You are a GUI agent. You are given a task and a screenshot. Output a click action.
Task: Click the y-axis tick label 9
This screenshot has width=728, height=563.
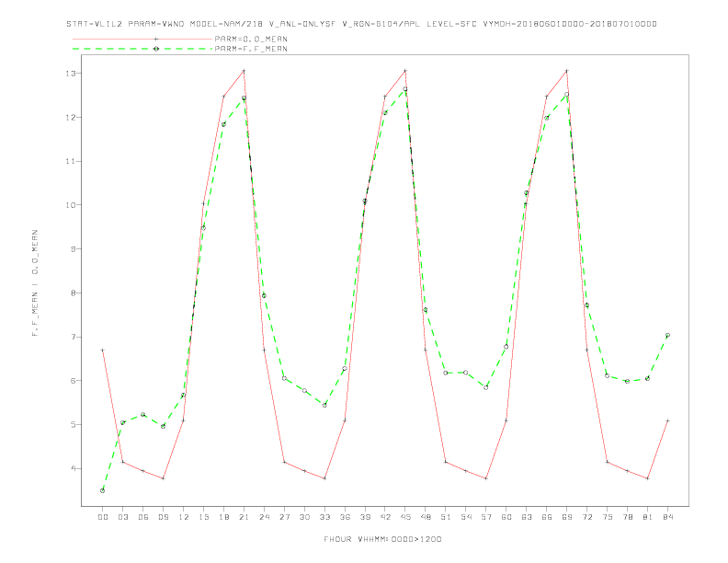tap(73, 249)
